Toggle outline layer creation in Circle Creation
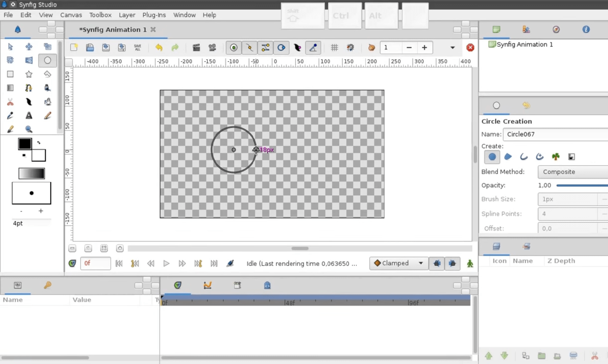Viewport: 608px width, 364px height. pyautogui.click(x=524, y=157)
